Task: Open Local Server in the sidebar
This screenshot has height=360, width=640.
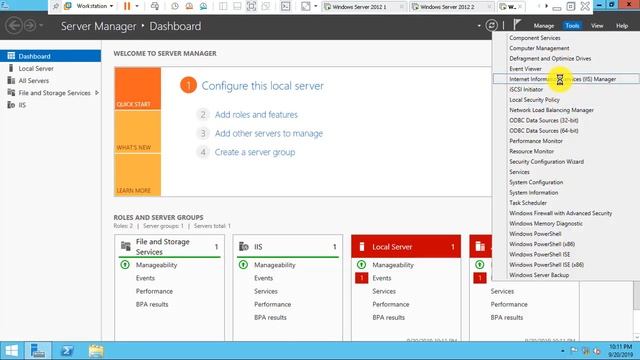Action: (36, 69)
